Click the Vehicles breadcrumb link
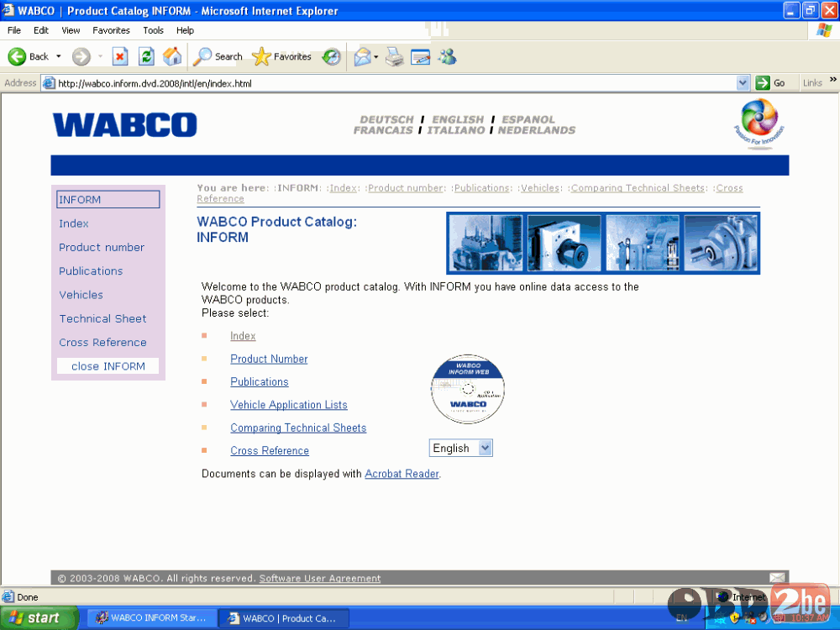The image size is (840, 630). tap(540, 188)
